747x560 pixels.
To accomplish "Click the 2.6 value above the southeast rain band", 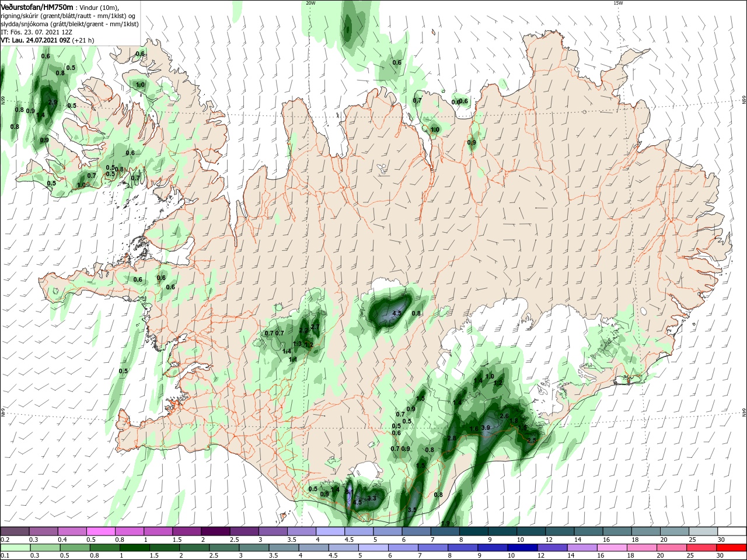I will pyautogui.click(x=505, y=416).
